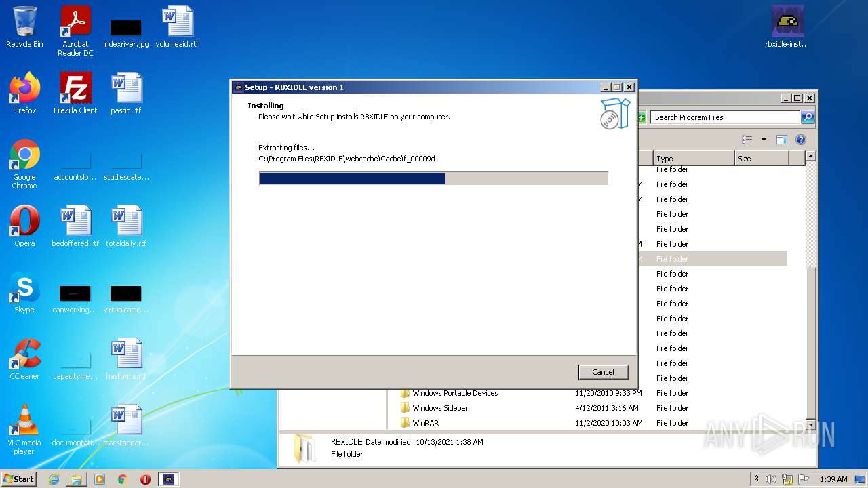Select the Windows Sidebar folder

[440, 408]
